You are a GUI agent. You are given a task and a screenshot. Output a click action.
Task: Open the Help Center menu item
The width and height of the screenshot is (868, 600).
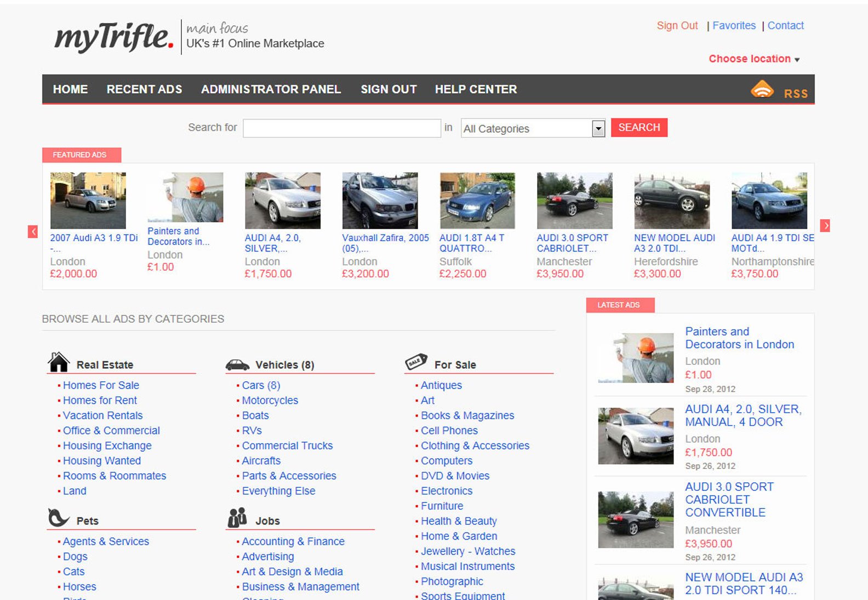(x=476, y=89)
